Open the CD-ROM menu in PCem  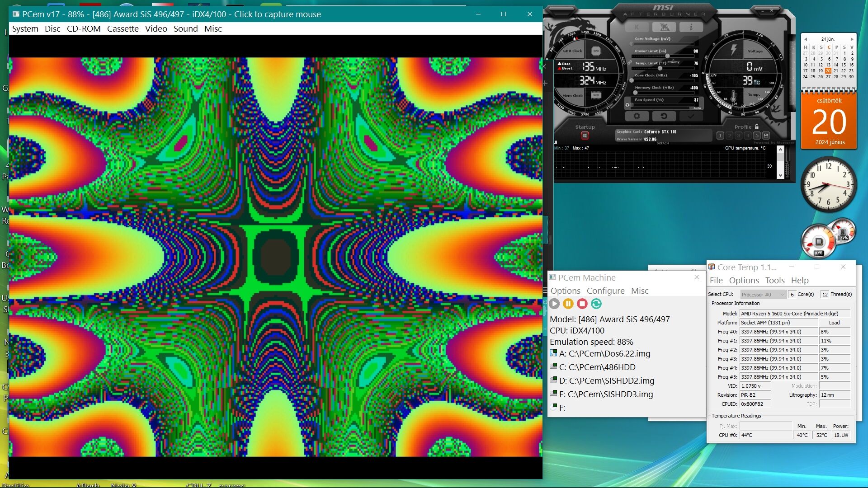tap(84, 29)
